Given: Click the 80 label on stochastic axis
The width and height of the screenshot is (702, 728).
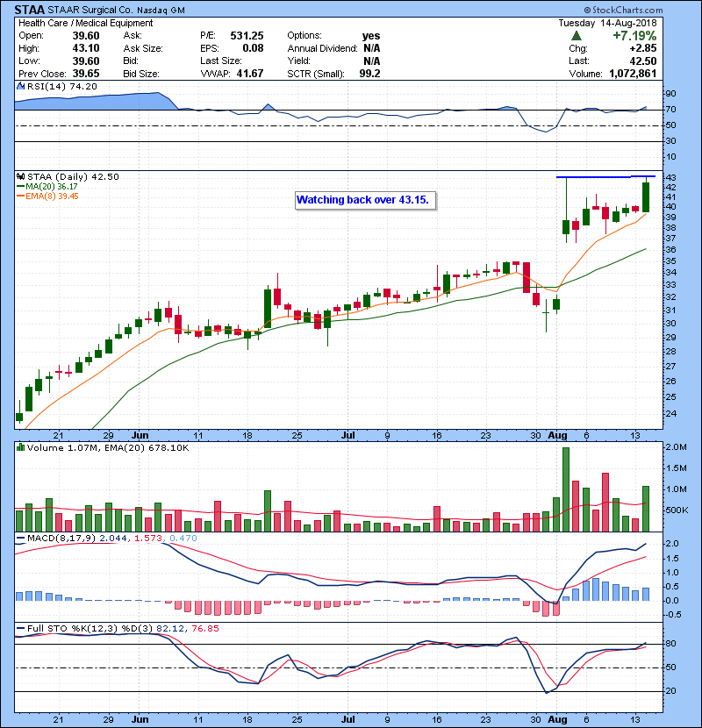Looking at the screenshot, I should point(671,644).
